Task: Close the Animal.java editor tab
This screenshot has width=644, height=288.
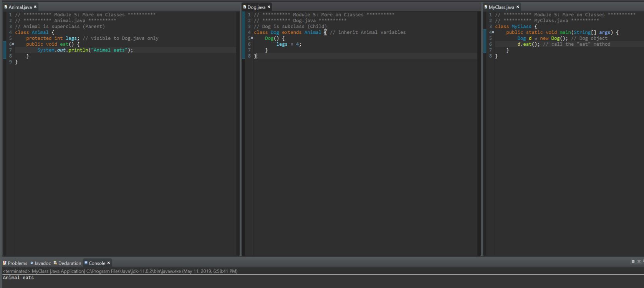Action: pyautogui.click(x=35, y=7)
